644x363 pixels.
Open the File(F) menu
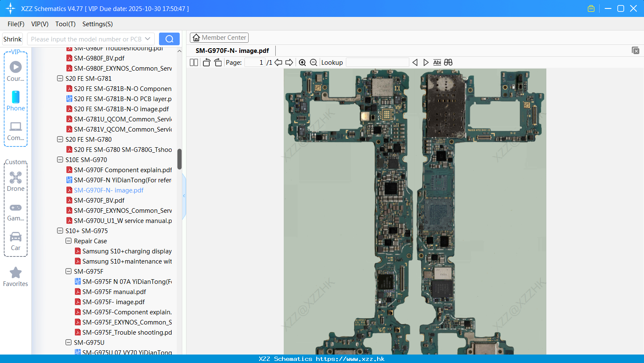pos(16,24)
